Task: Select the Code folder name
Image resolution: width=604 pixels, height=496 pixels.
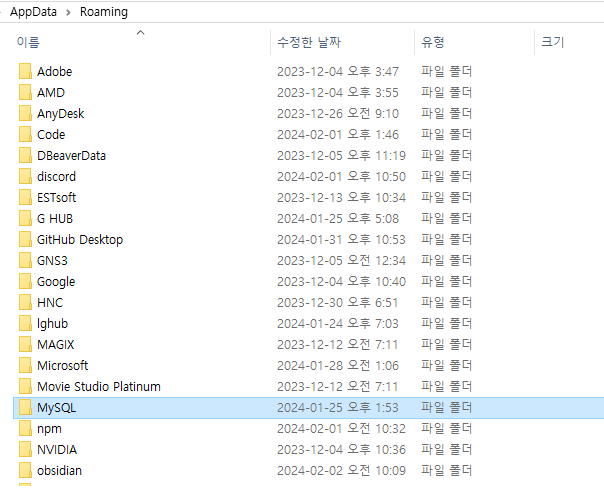Action: (51, 134)
